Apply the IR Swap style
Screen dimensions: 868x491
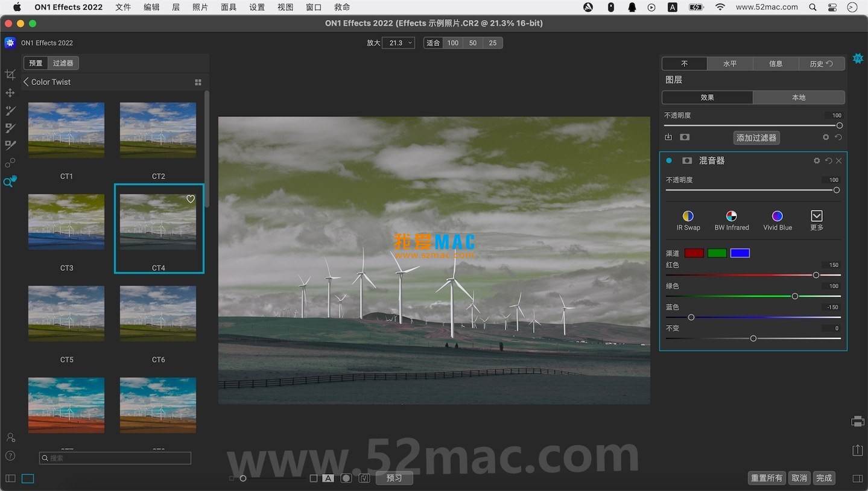(688, 221)
